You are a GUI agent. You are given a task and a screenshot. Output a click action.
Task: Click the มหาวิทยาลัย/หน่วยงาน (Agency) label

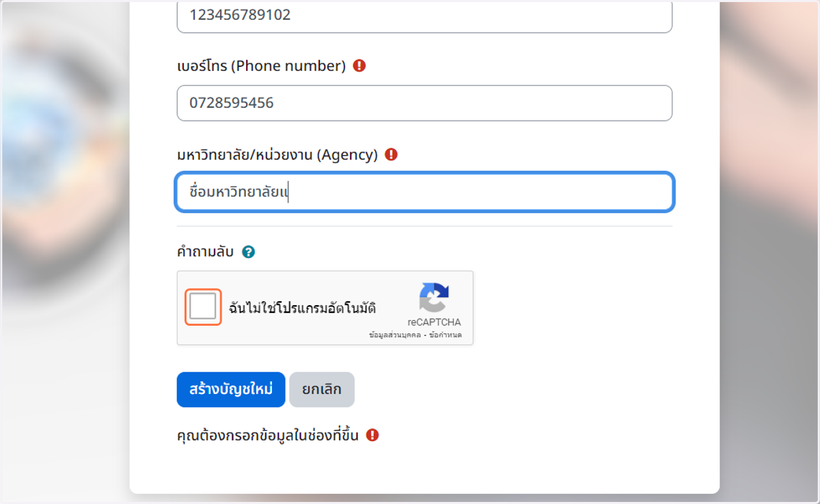click(277, 155)
